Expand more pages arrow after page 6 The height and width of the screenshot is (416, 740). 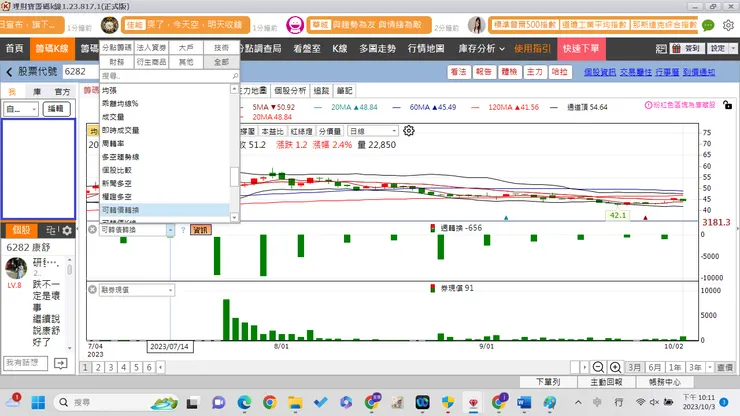coord(160,367)
